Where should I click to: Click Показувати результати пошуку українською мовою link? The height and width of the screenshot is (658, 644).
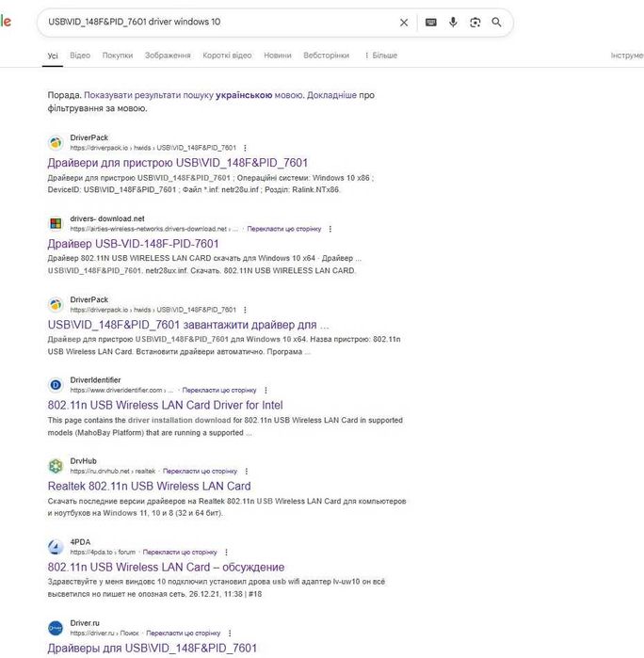pos(193,95)
